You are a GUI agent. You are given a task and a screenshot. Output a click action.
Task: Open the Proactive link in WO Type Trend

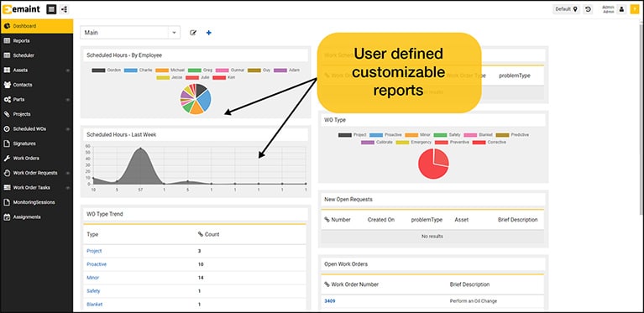97,264
